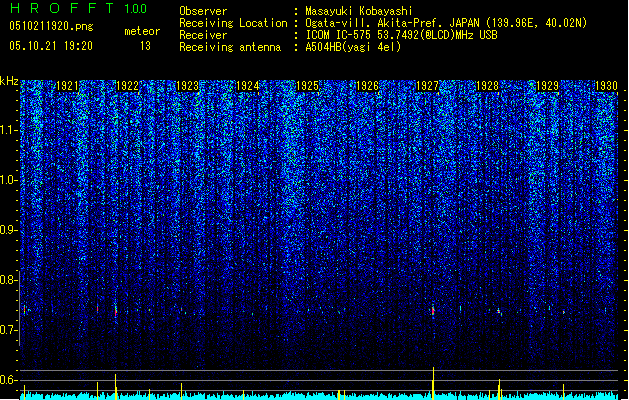Click the 'Observer' field label

203,11
